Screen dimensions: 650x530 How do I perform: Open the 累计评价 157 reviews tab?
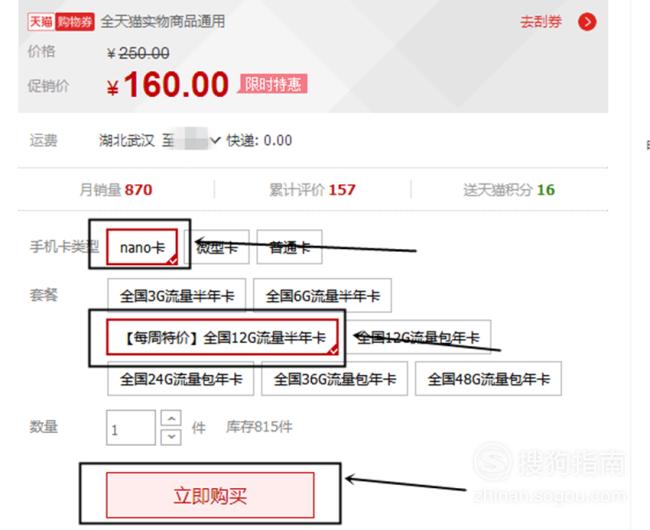coord(313,190)
